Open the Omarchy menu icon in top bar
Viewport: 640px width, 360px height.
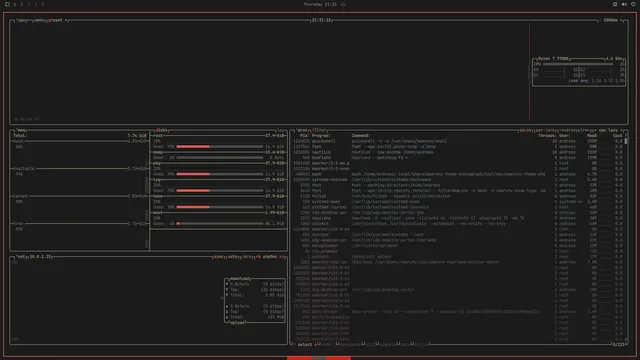(x=7, y=4)
